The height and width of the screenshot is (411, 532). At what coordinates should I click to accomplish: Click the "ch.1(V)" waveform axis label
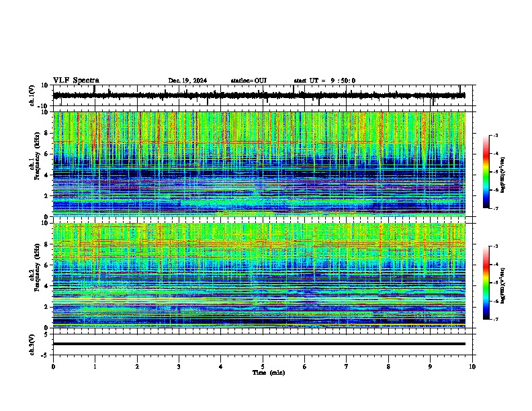[32, 95]
